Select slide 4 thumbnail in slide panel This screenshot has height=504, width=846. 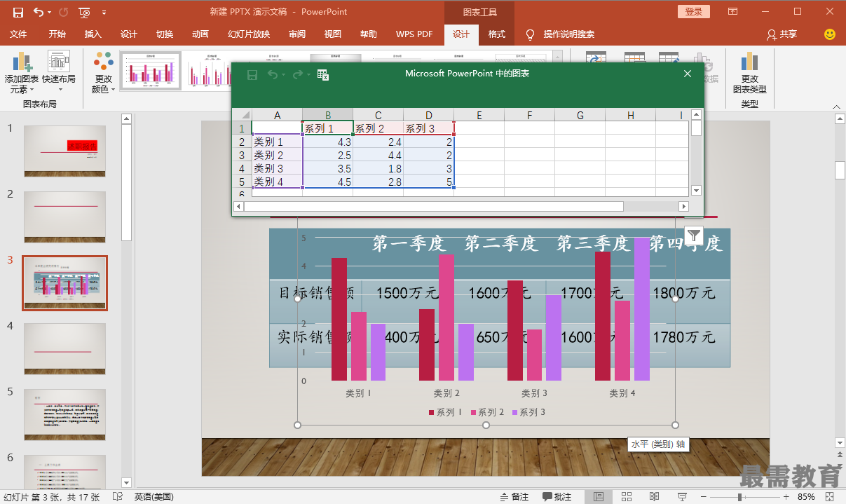(64, 348)
